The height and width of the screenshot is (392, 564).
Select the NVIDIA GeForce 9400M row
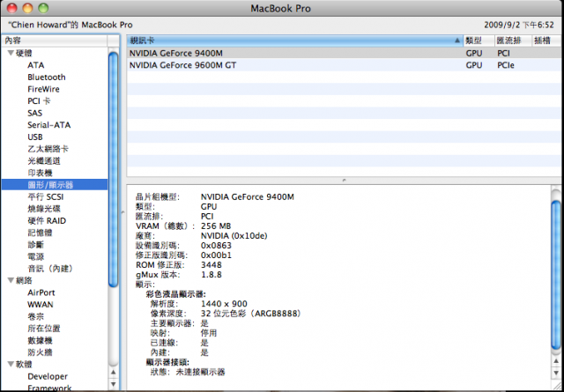[345, 53]
